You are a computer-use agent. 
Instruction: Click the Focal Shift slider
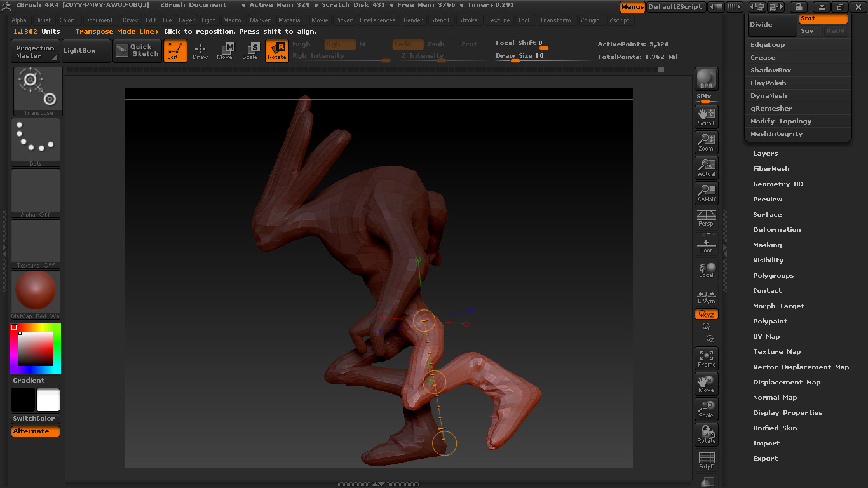[543, 44]
